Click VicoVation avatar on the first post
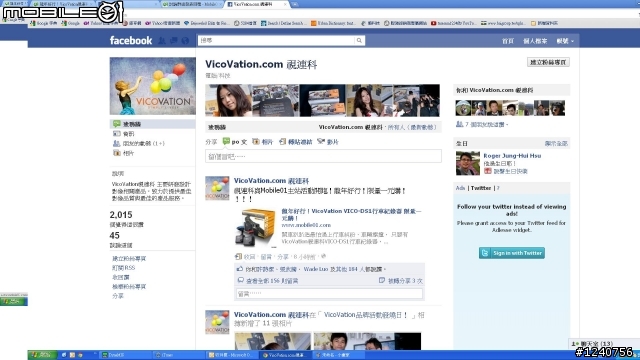The image size is (640, 360). pos(217,188)
